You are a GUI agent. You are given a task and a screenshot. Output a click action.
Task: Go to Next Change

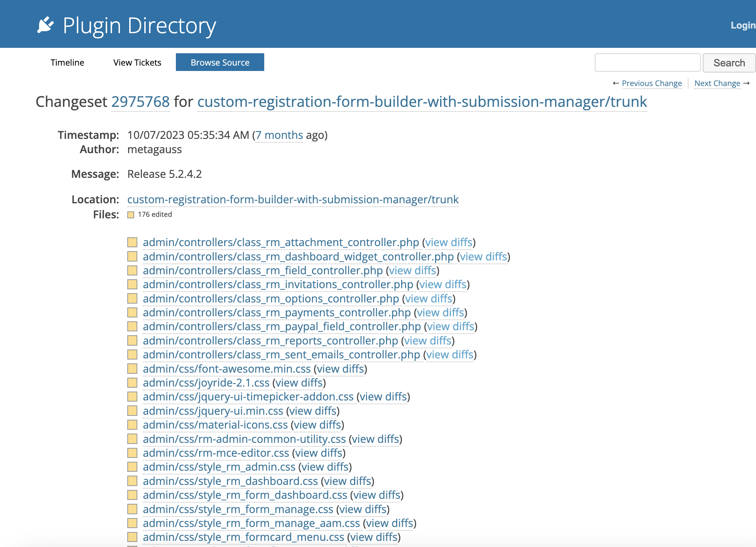pyautogui.click(x=717, y=83)
